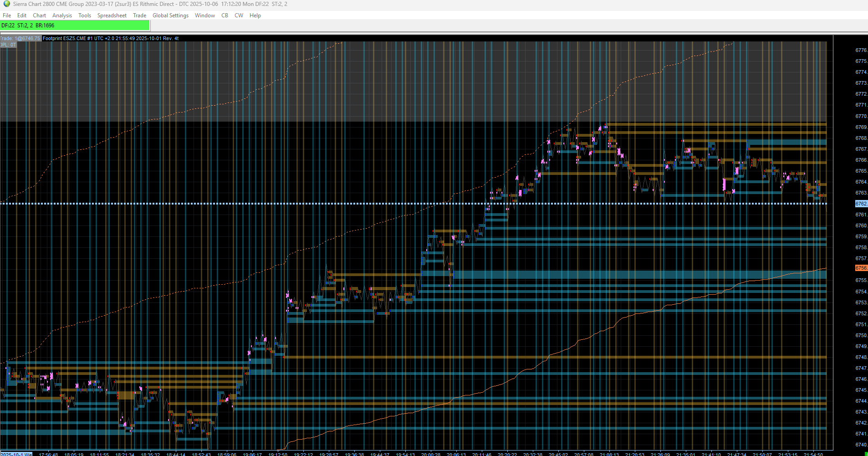Open the File menu
Viewport: 868px width, 456px height.
[7, 15]
